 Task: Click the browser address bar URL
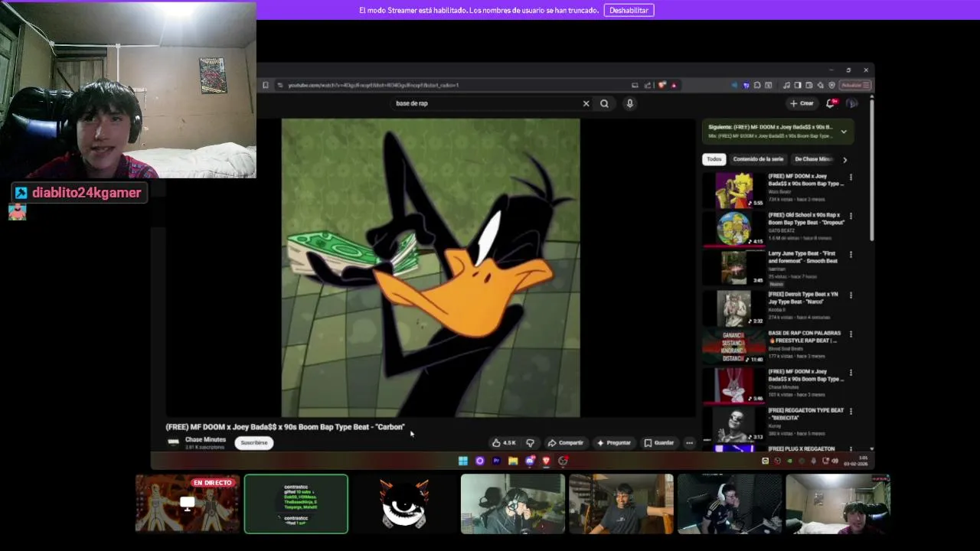click(374, 85)
